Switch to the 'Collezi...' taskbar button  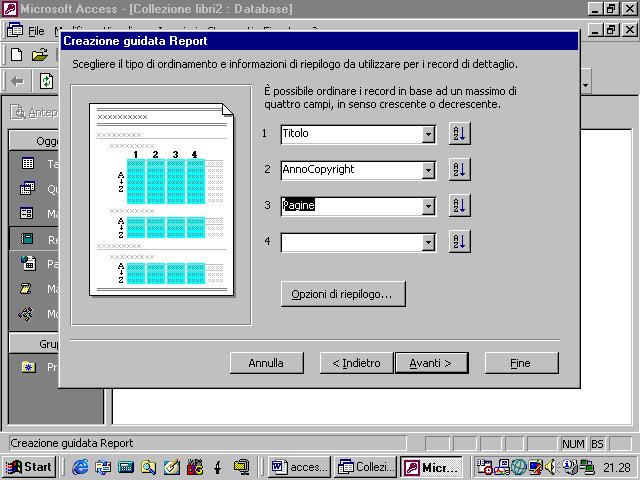coord(365,467)
